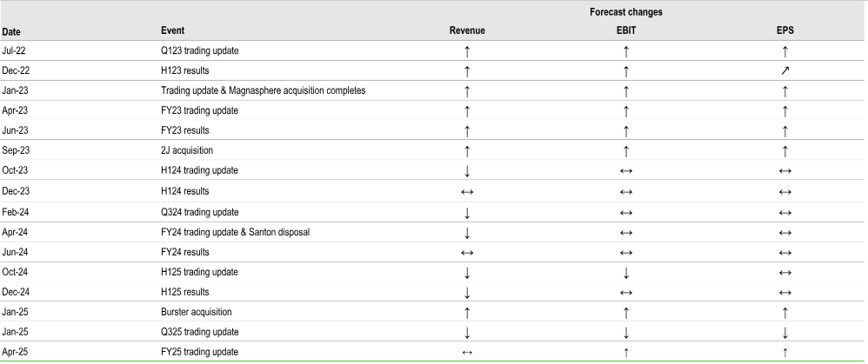Click the EPS down arrow for Q325 update

(785, 333)
